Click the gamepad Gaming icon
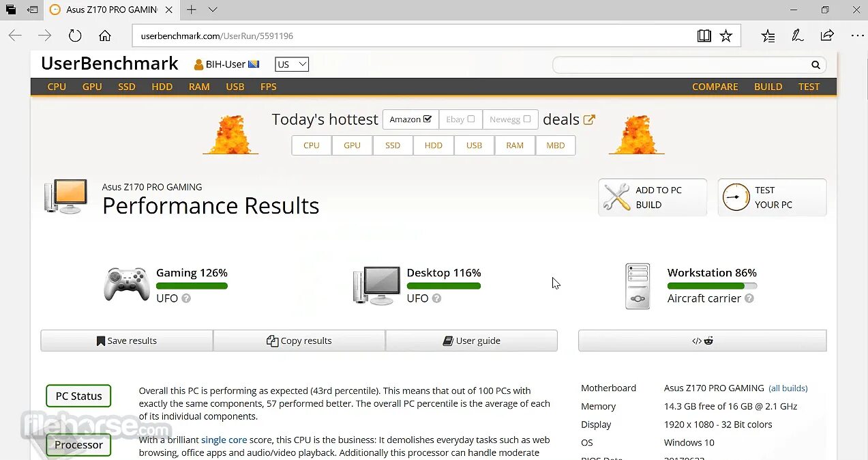 pos(127,285)
